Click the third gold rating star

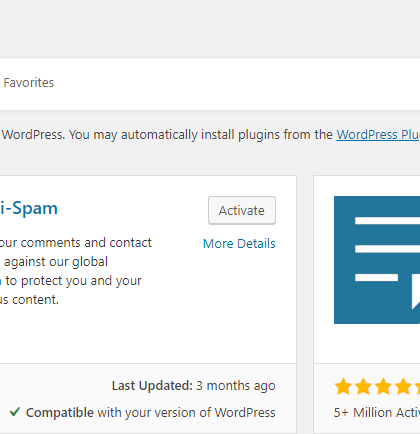coord(383,386)
